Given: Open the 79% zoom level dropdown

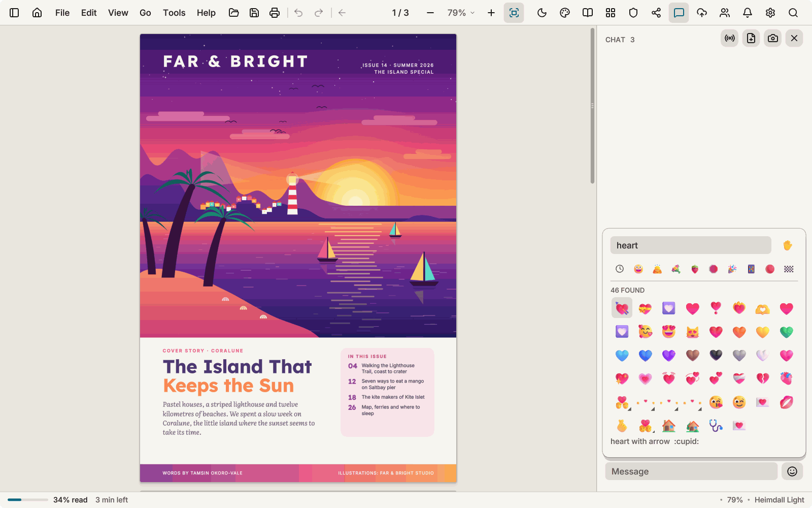Looking at the screenshot, I should [x=461, y=13].
